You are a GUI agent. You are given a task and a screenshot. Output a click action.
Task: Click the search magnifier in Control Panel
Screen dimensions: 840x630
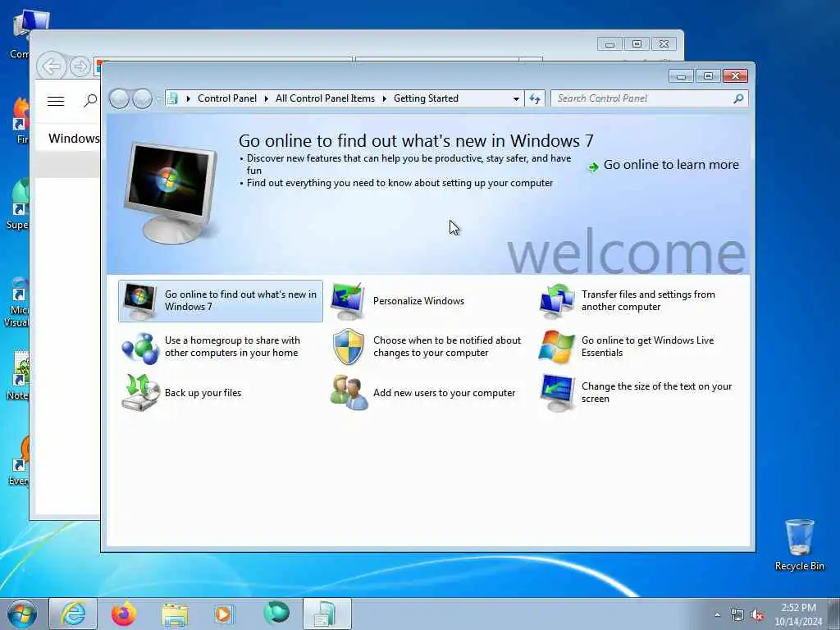[738, 98]
